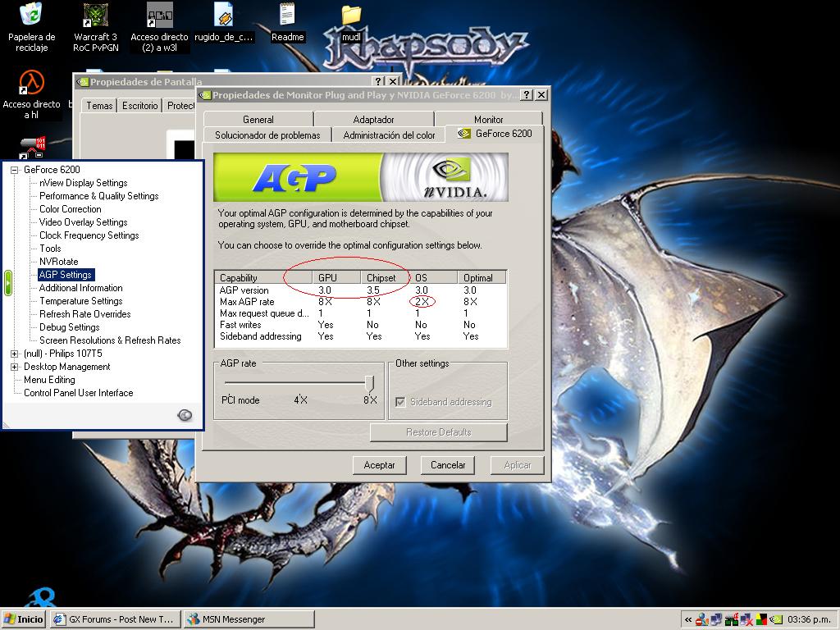Select nView Display Settings in the tree
This screenshot has width=840, height=630.
84,183
